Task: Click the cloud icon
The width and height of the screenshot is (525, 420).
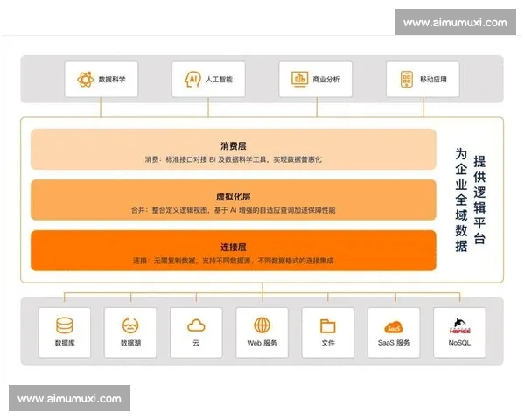Action: [196, 325]
